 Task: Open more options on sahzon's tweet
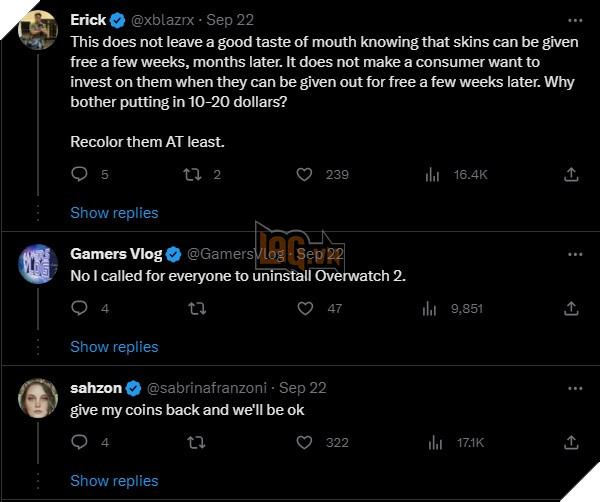(x=571, y=387)
